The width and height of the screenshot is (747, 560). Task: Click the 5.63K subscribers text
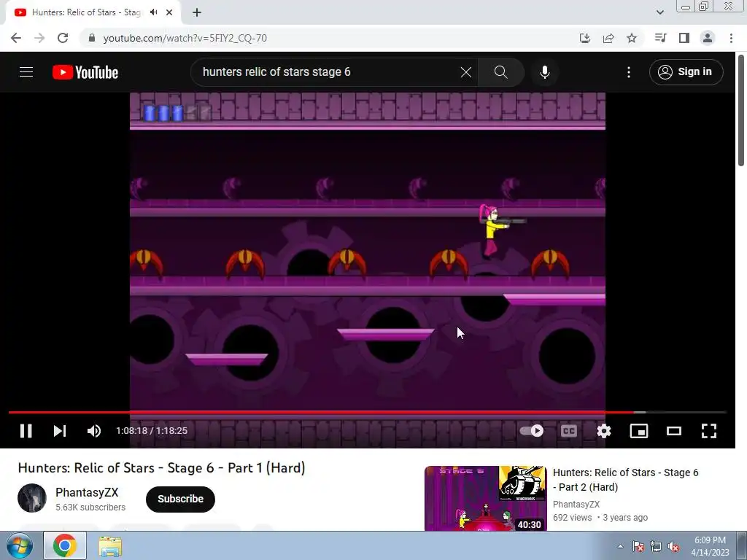(90, 507)
